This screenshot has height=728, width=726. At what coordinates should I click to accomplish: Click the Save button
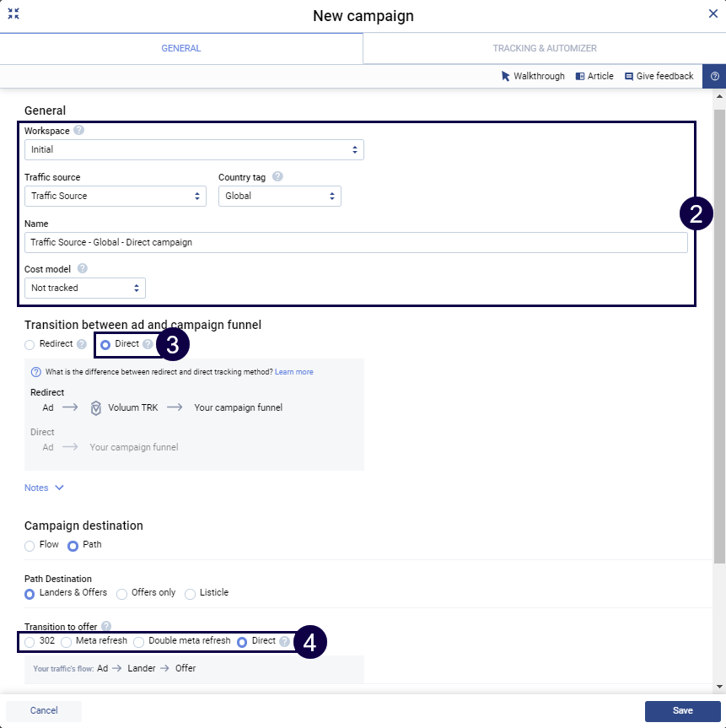click(x=682, y=710)
